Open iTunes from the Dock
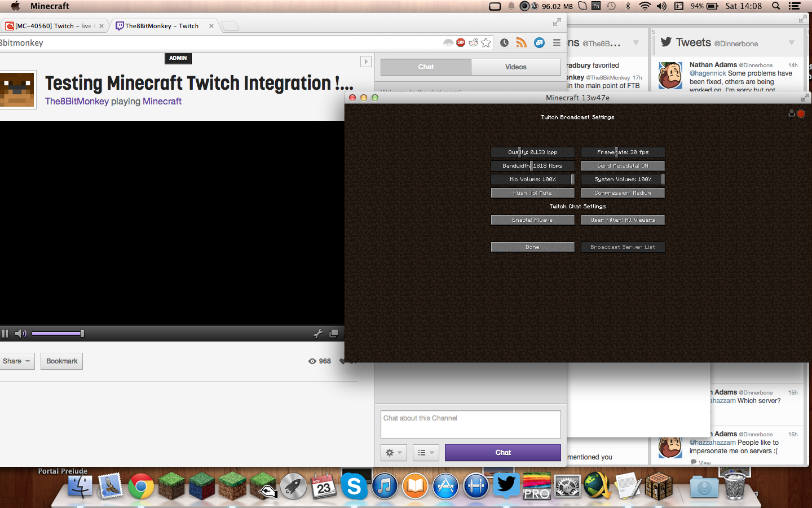 pyautogui.click(x=385, y=486)
